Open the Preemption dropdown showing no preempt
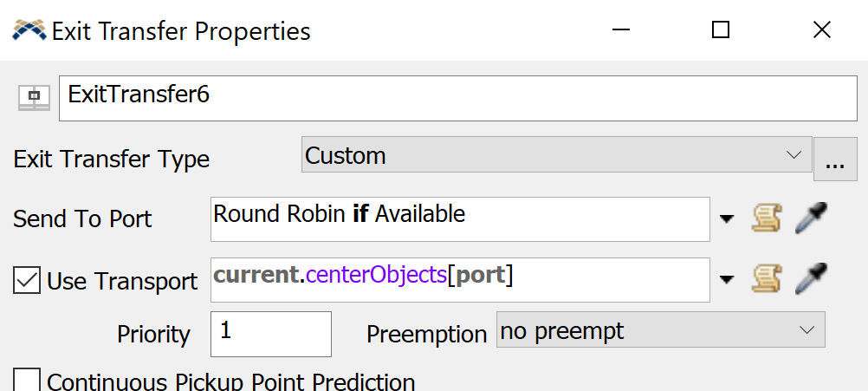The height and width of the screenshot is (391, 868). click(660, 330)
